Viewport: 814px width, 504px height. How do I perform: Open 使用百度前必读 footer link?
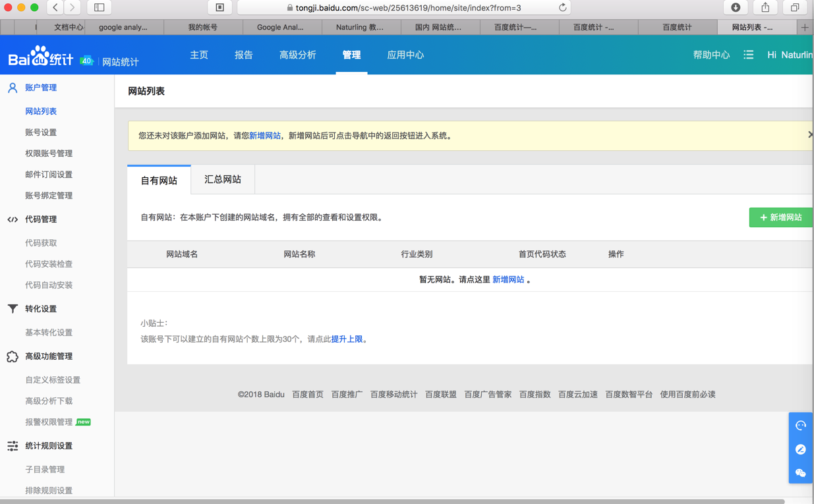point(687,395)
